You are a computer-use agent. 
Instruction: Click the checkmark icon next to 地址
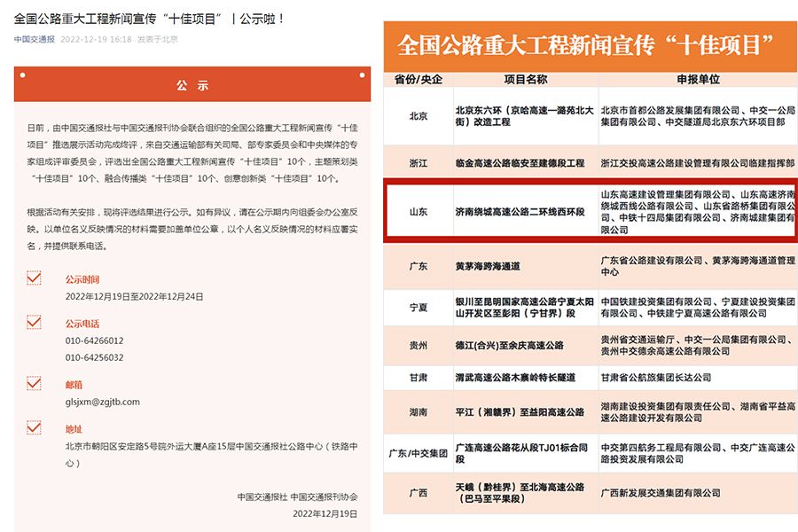point(35,428)
